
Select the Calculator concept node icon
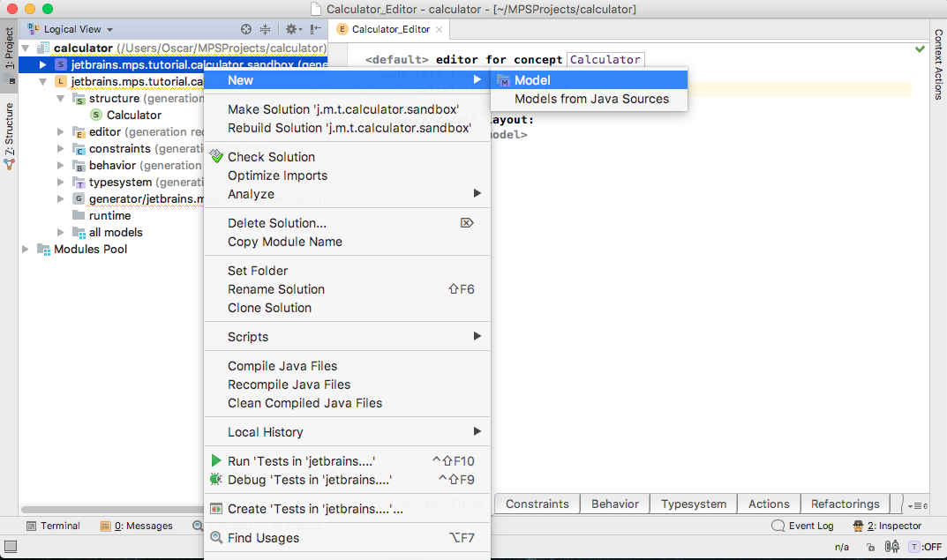pos(96,115)
